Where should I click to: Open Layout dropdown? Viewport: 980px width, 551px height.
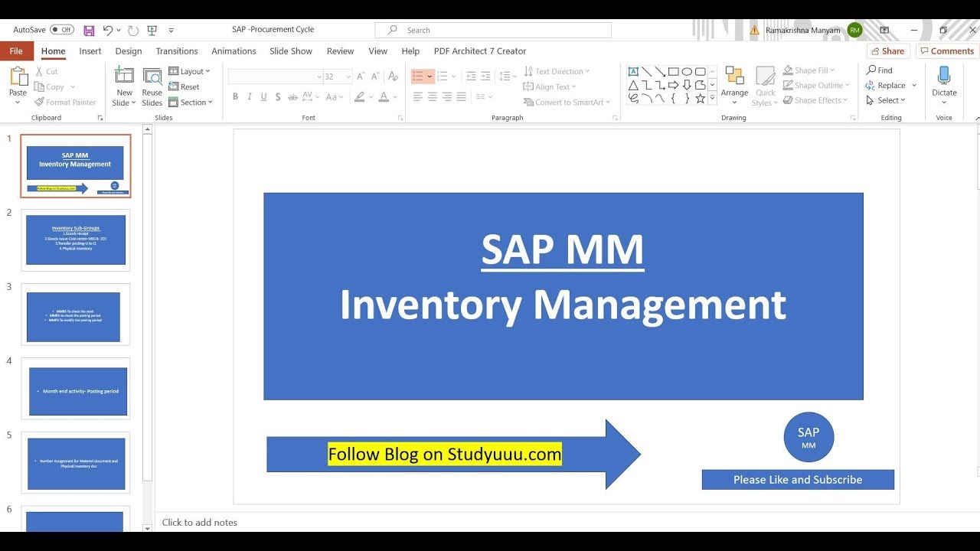point(189,71)
